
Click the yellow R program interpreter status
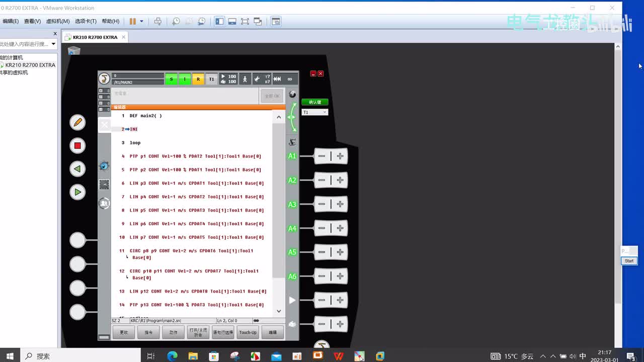(198, 79)
